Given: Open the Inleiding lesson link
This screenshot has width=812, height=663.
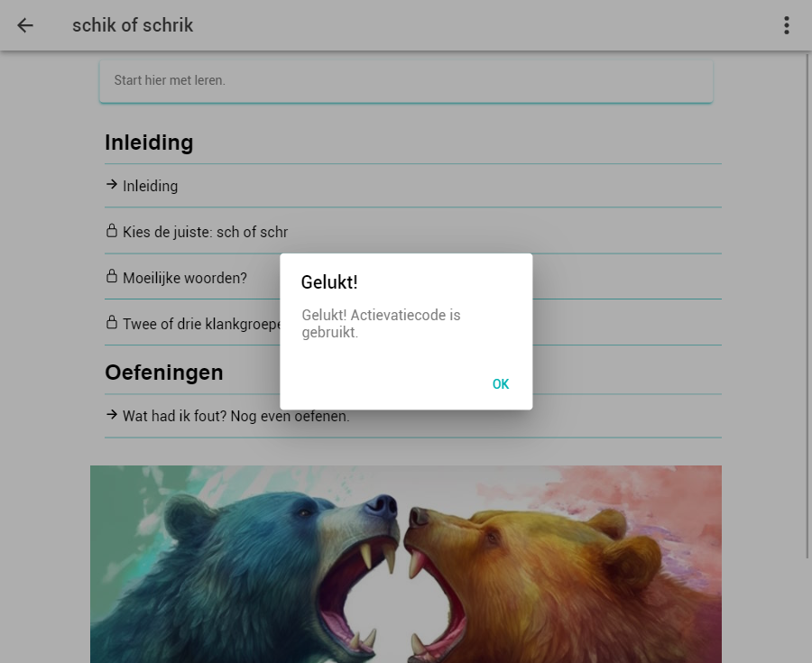Looking at the screenshot, I should tap(151, 187).
